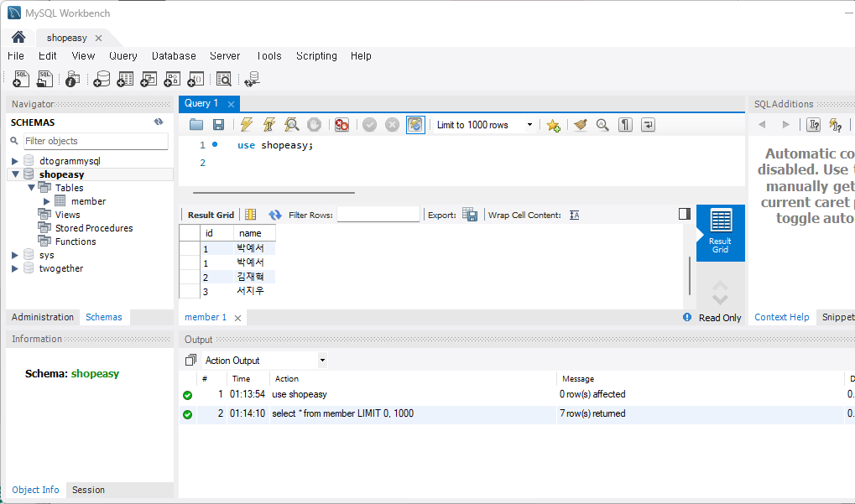
Task: Run the Explain query magnifier-lightning icon
Action: [292, 125]
